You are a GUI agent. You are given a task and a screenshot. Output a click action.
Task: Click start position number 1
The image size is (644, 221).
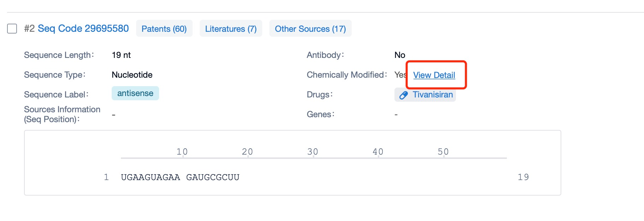(106, 177)
